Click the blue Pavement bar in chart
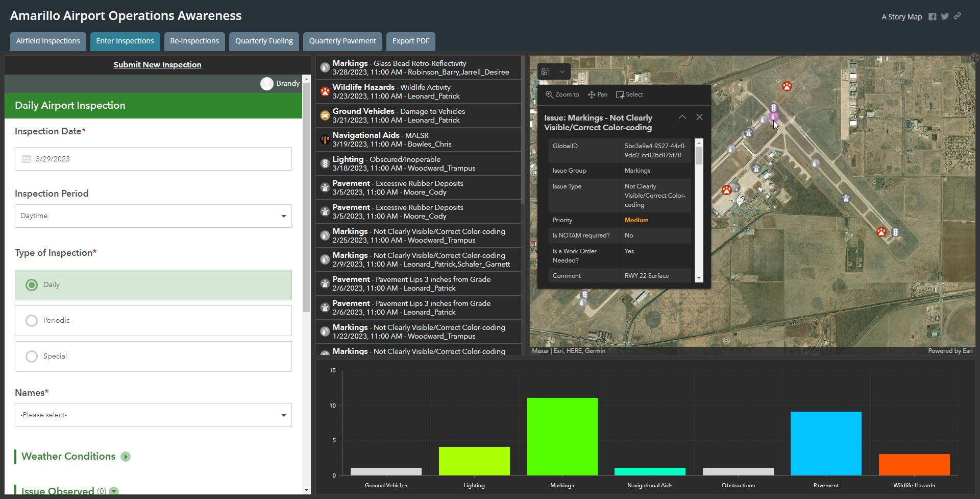 click(x=825, y=443)
